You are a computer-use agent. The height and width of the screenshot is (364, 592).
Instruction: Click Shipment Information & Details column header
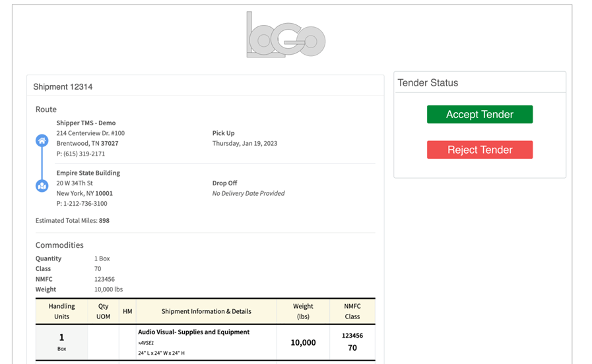click(207, 311)
